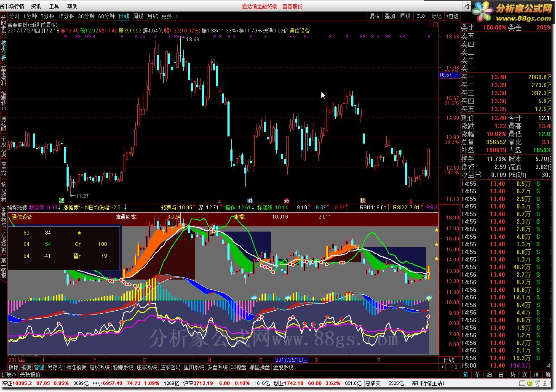Choose the 量图系统 template

194,368
